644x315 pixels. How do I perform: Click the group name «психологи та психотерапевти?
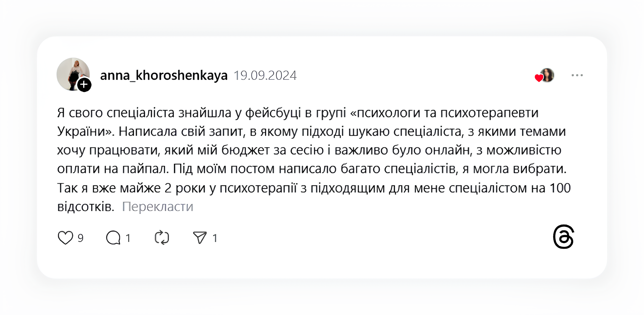click(444, 113)
